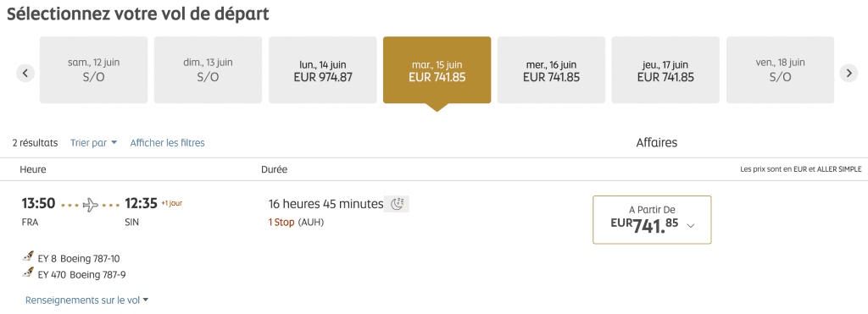Screen dimensions: 868x314
Task: Select the jeu., 17 juin date tab
Action: [665, 70]
